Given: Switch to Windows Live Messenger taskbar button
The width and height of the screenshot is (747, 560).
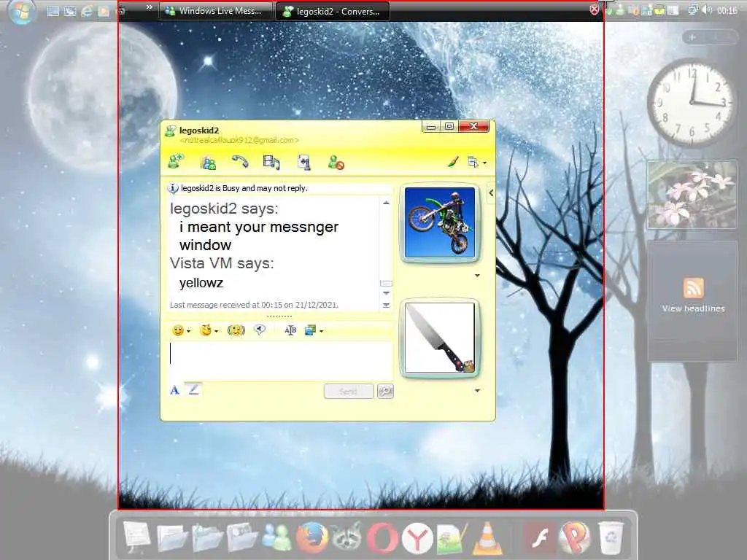Looking at the screenshot, I should (x=215, y=10).
